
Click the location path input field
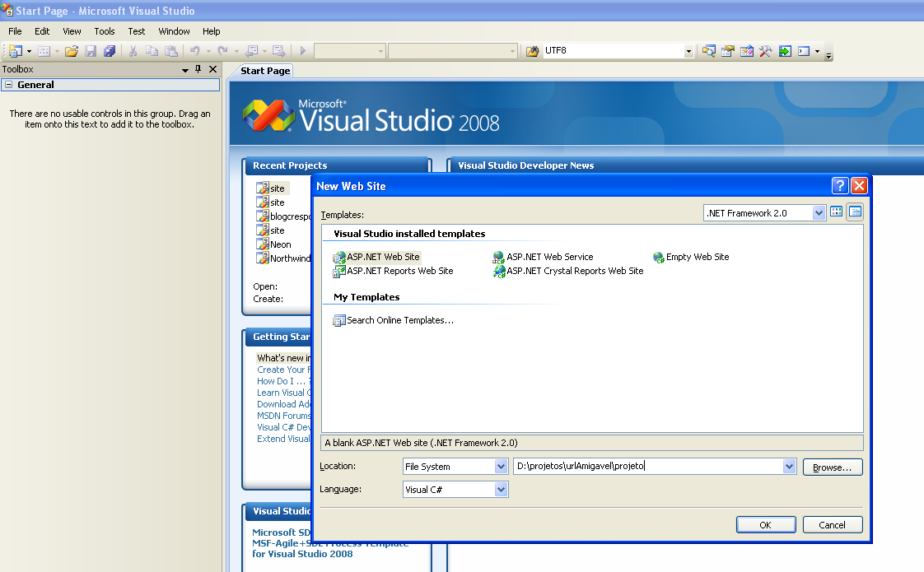click(646, 467)
